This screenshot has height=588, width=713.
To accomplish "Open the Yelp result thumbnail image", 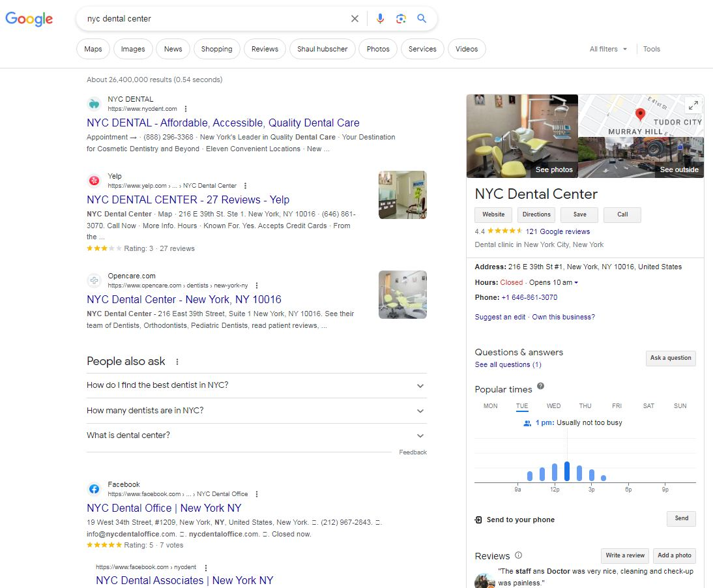I will pos(402,195).
